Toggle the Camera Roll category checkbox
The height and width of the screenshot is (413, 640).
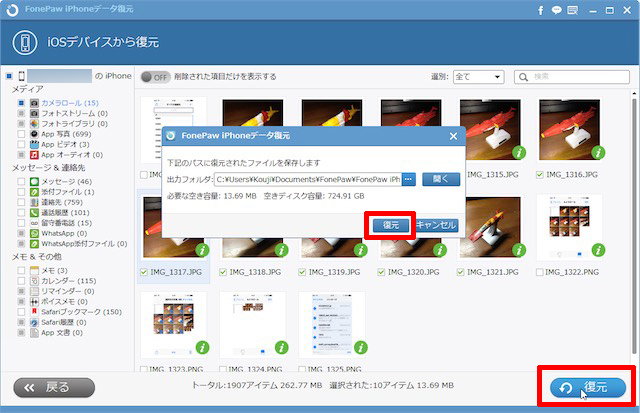coord(21,103)
